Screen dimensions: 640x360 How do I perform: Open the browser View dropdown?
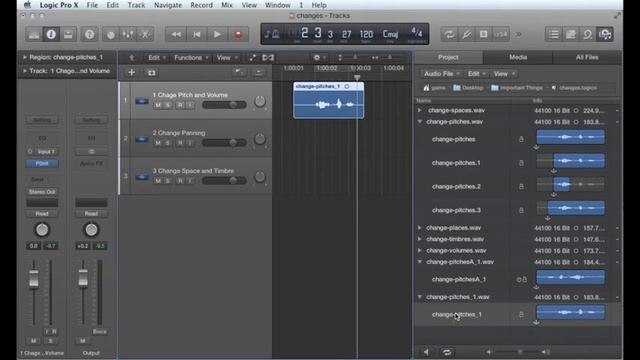504,74
